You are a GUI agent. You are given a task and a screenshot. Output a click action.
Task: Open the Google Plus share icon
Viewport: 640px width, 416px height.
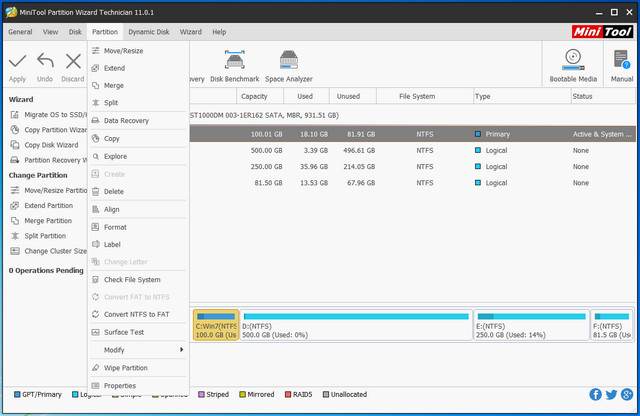627,394
